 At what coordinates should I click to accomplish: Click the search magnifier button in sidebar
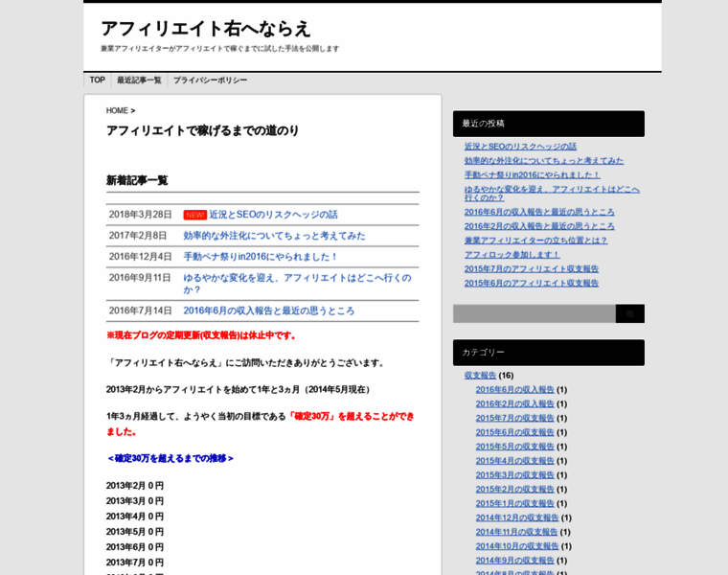point(629,313)
